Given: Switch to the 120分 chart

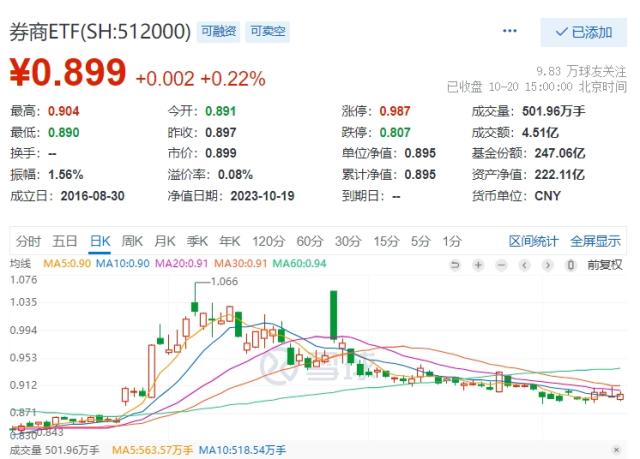Looking at the screenshot, I should (x=268, y=241).
